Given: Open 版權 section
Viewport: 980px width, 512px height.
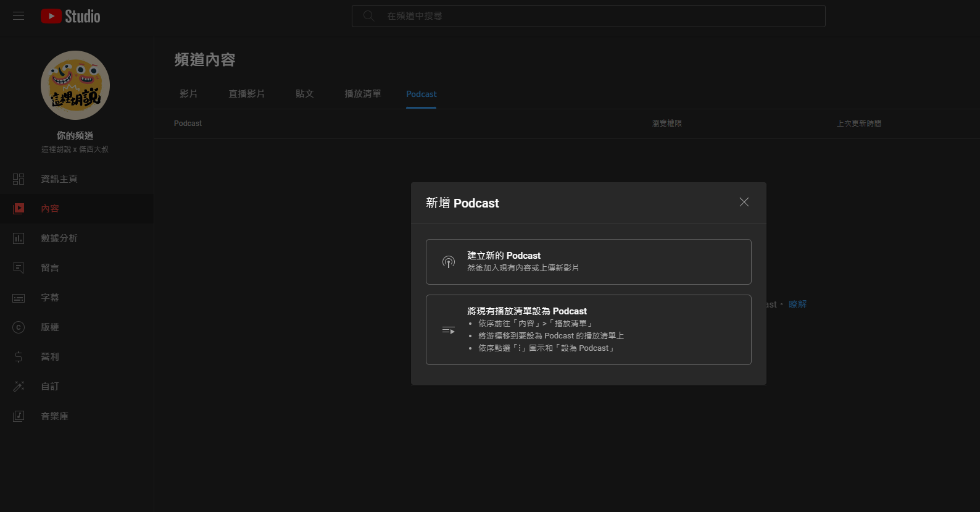Looking at the screenshot, I should (77, 327).
